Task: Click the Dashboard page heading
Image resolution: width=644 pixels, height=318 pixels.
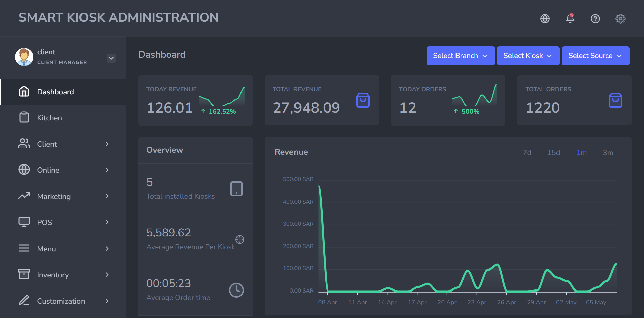Action: (162, 55)
